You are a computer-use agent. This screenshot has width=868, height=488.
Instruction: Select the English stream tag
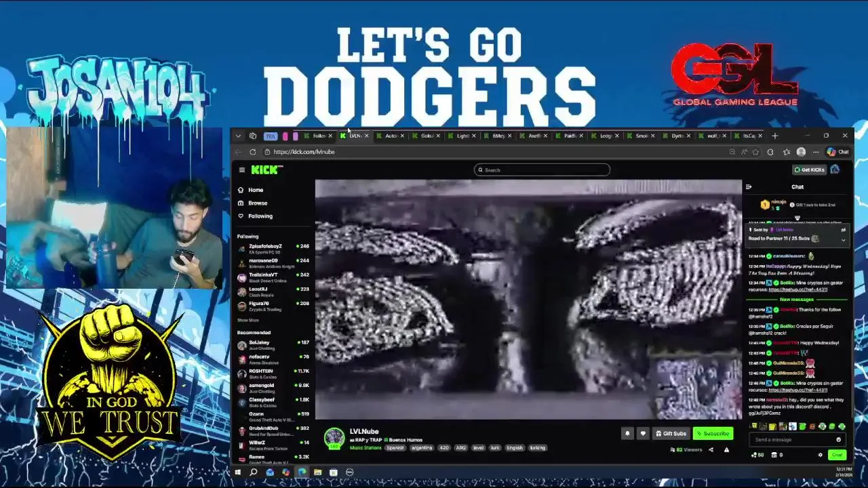click(x=515, y=447)
